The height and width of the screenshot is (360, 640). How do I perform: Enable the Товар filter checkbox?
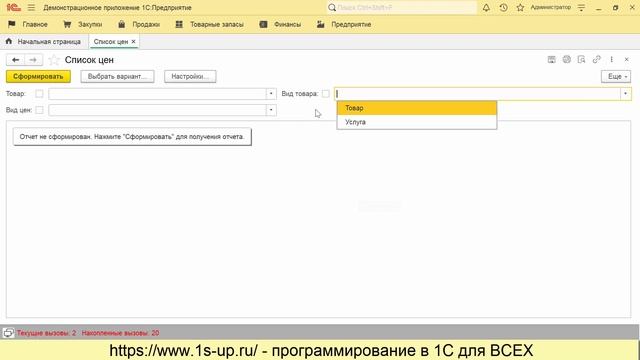click(x=39, y=94)
